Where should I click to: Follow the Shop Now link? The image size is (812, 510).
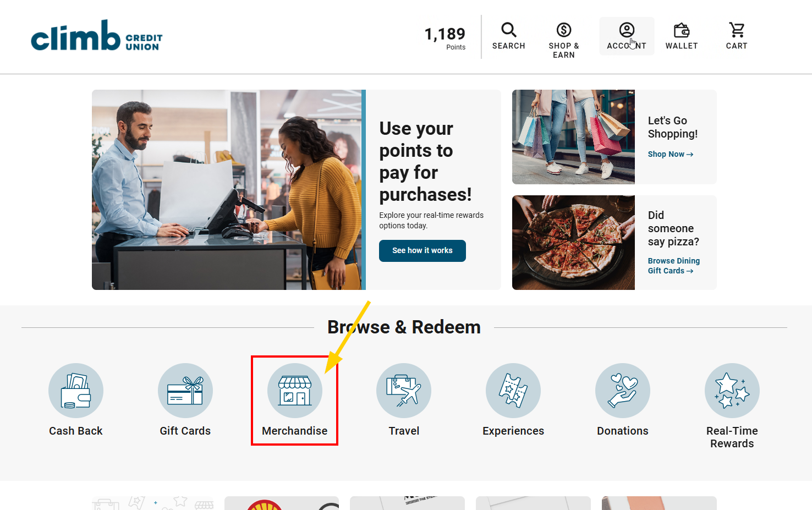[x=671, y=154]
